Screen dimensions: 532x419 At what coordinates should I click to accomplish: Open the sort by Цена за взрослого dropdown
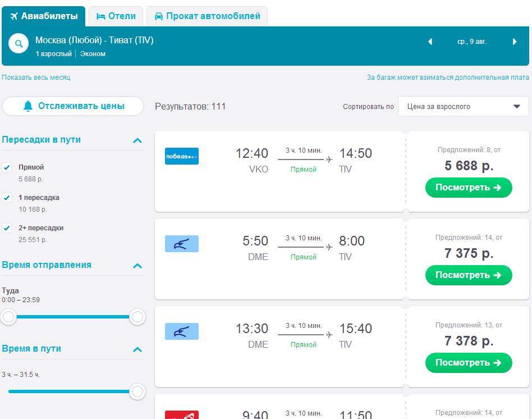463,106
